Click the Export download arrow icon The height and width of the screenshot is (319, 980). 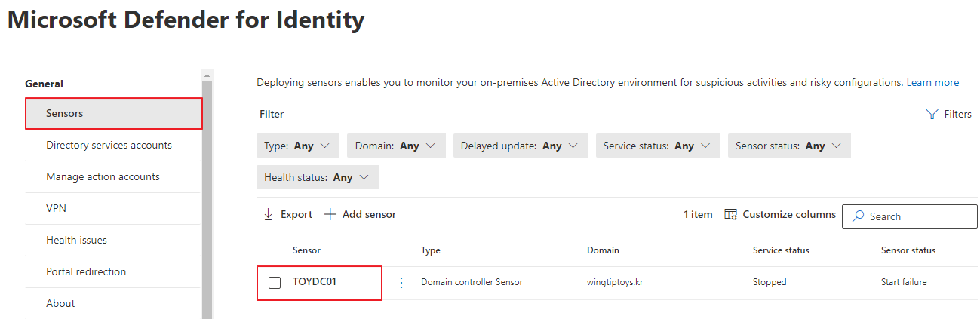point(268,214)
